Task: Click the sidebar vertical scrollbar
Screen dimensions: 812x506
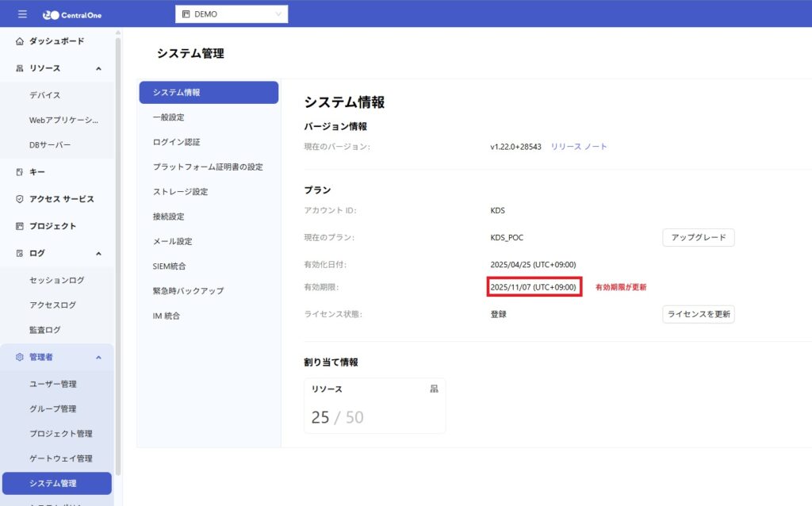Action: 118,238
